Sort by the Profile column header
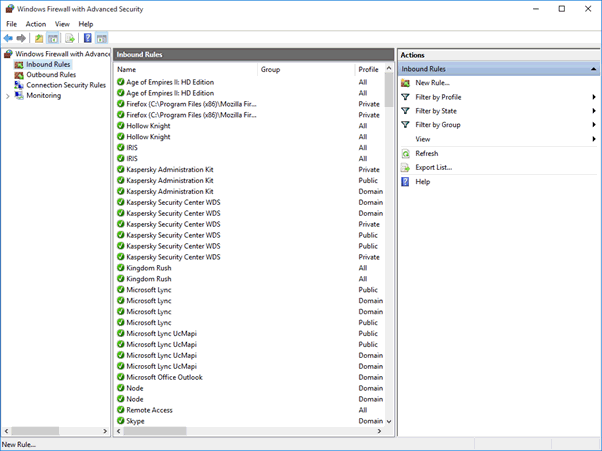The image size is (602, 451). point(370,69)
